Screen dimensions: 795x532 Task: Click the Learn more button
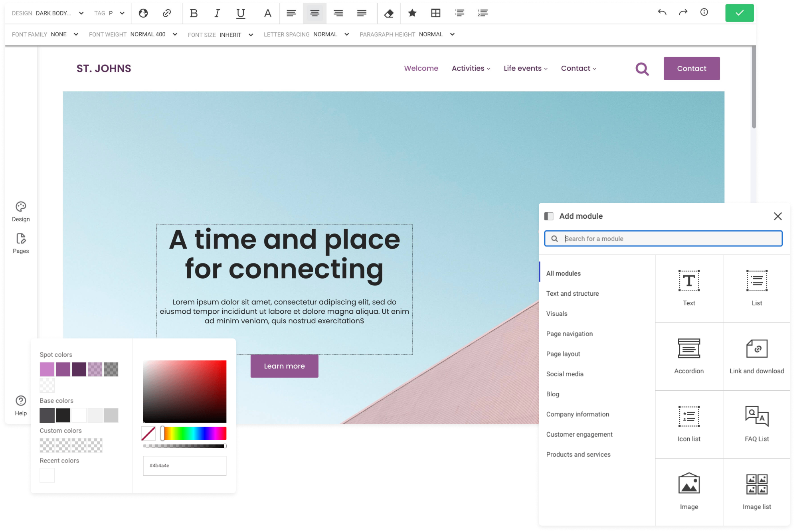point(284,366)
